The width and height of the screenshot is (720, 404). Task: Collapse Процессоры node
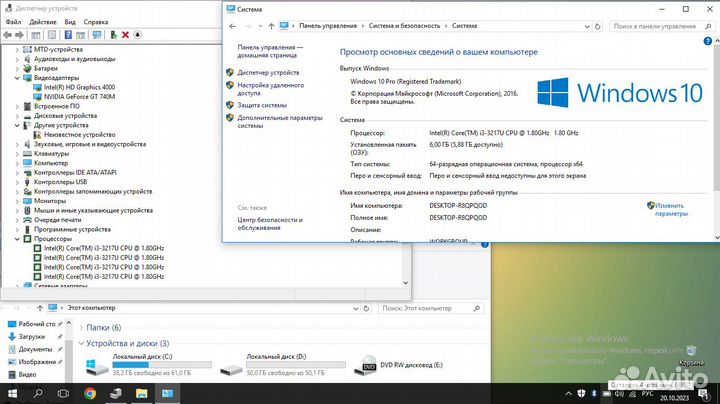click(x=17, y=239)
